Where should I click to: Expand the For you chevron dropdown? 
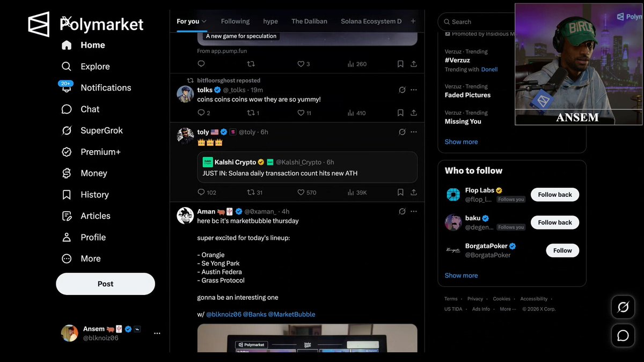pos(204,21)
